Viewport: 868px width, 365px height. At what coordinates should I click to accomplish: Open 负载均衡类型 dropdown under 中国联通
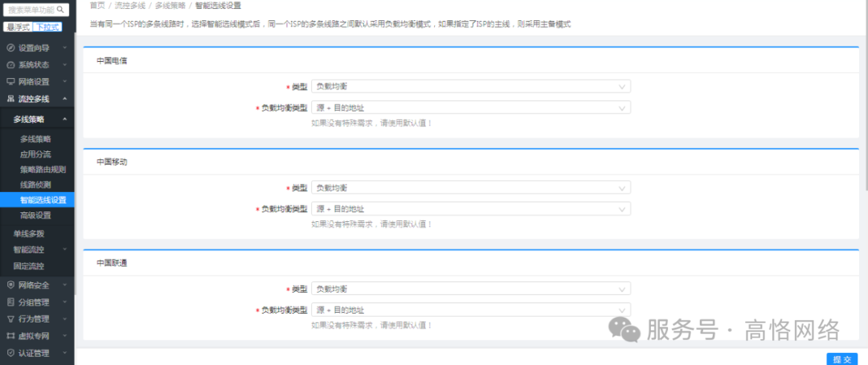470,310
